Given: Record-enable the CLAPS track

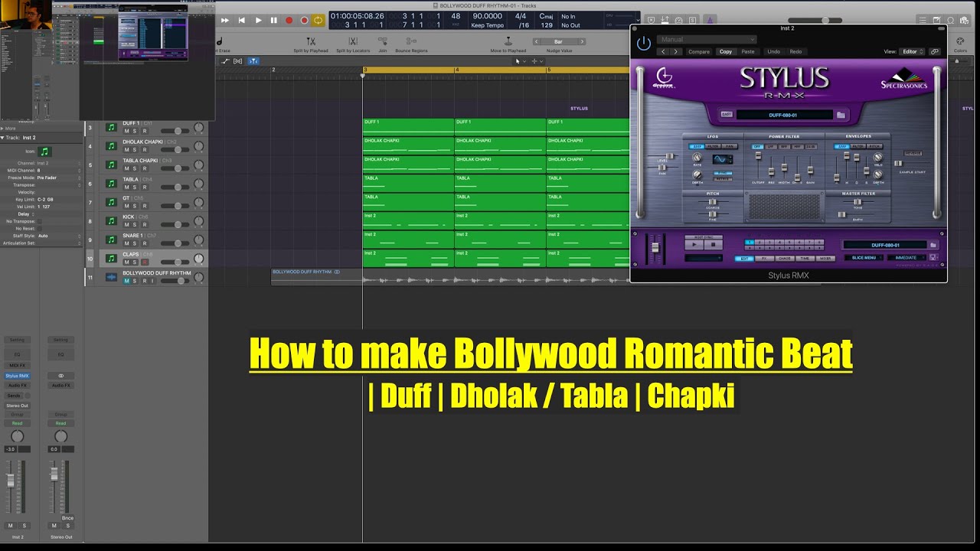Looking at the screenshot, I should 144,262.
